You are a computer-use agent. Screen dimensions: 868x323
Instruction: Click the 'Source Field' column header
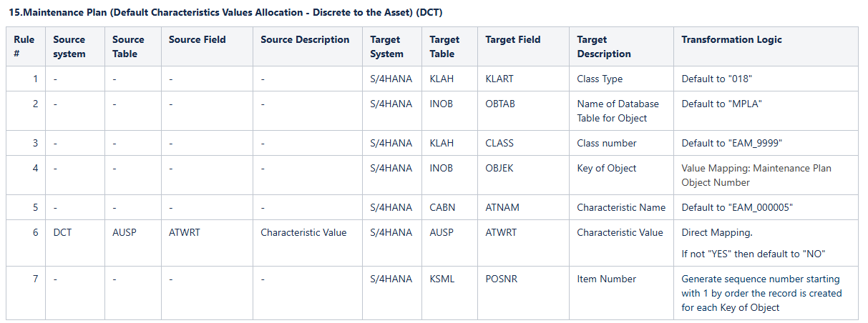[197, 40]
